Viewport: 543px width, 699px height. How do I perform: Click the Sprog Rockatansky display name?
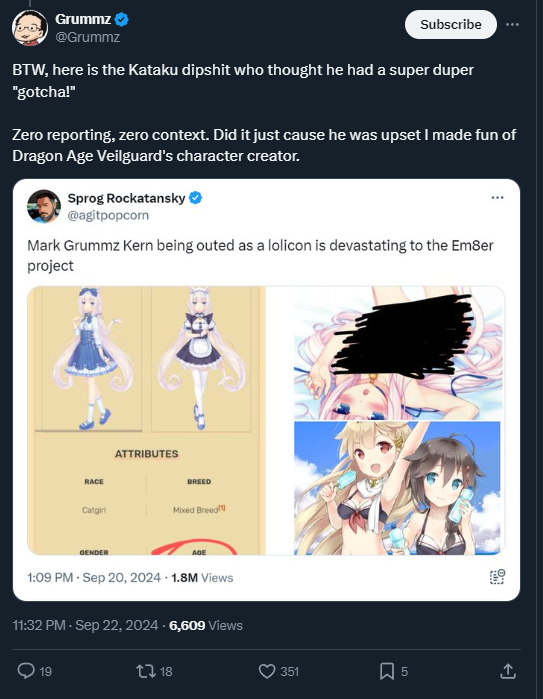click(x=126, y=198)
